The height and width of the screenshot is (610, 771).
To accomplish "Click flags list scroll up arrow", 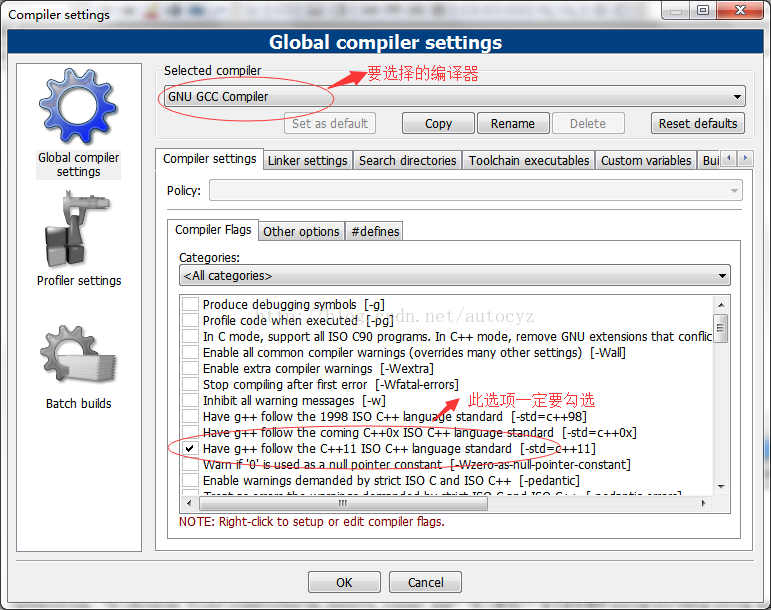I will pos(721,305).
